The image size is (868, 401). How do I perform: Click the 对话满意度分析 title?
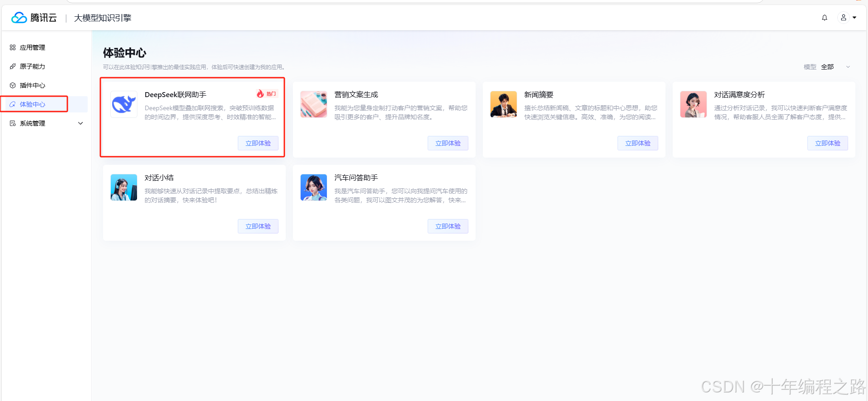tap(740, 95)
